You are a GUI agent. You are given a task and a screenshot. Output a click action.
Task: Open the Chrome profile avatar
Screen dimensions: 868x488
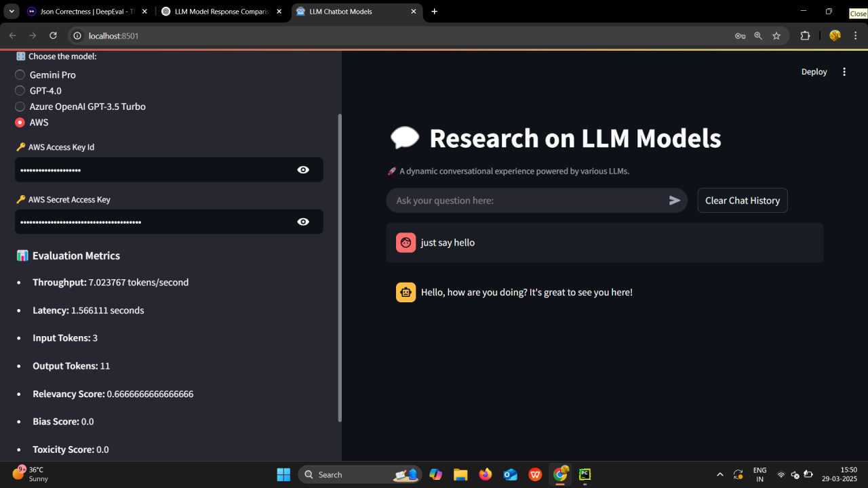(835, 36)
